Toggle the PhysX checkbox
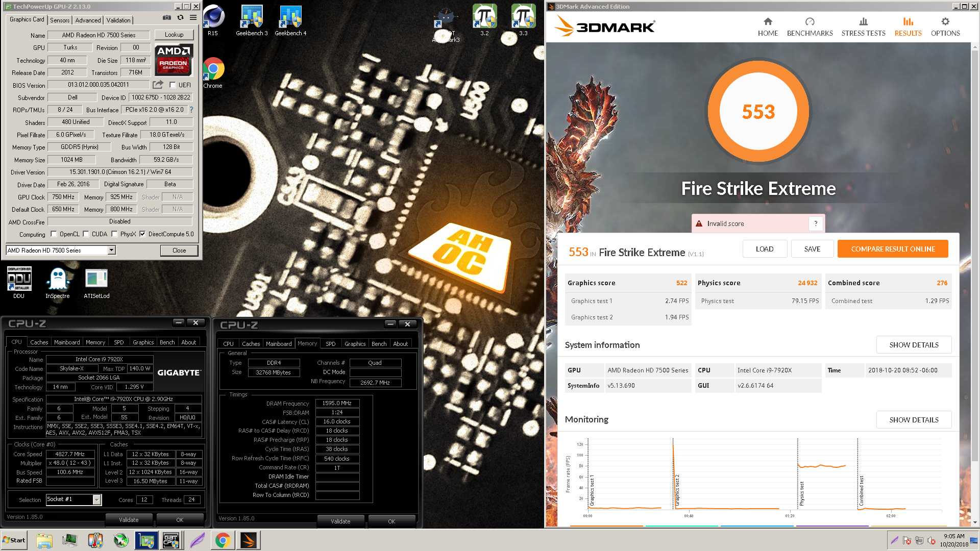The height and width of the screenshot is (551, 980). [x=114, y=234]
